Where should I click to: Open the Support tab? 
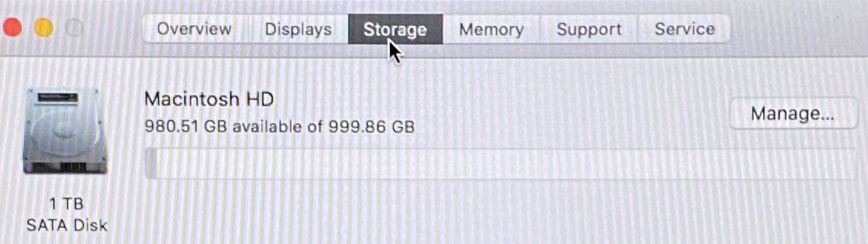coord(589,29)
